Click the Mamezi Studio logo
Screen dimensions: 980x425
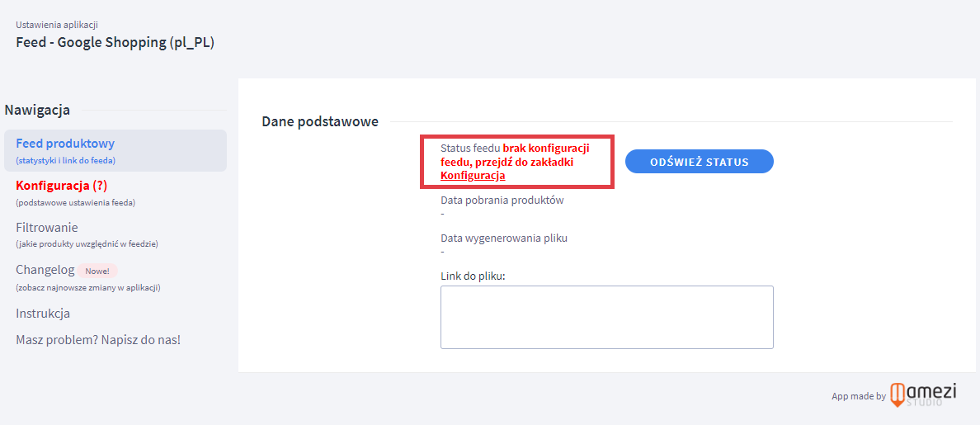point(924,394)
